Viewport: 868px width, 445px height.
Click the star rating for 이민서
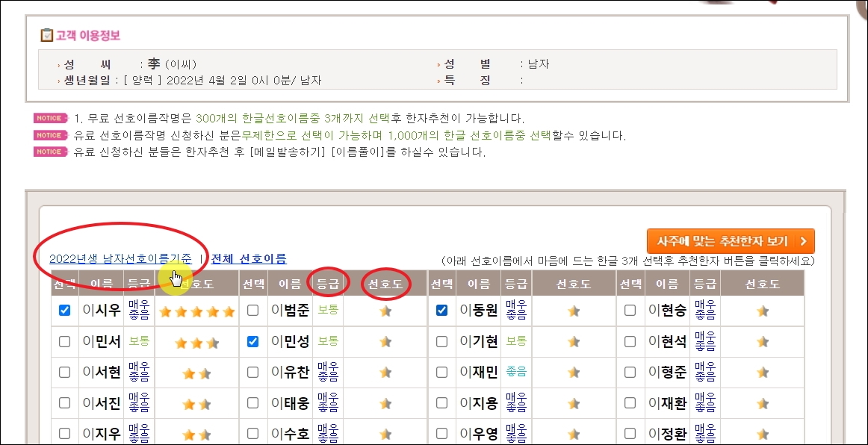coord(197,343)
